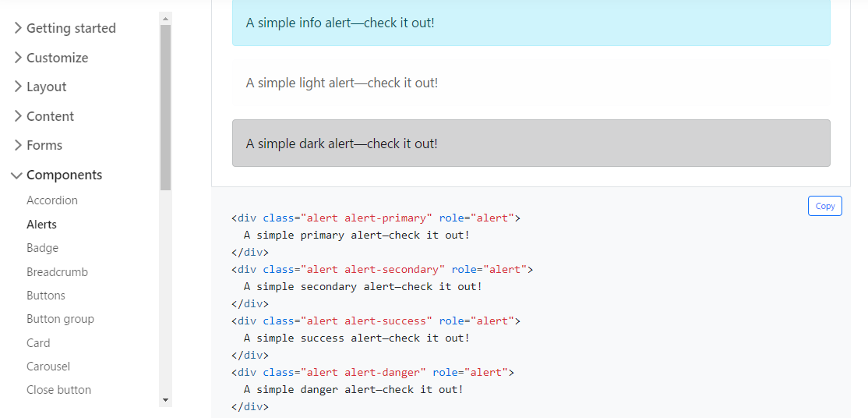Click the sidebar scroll up arrow

tap(165, 18)
